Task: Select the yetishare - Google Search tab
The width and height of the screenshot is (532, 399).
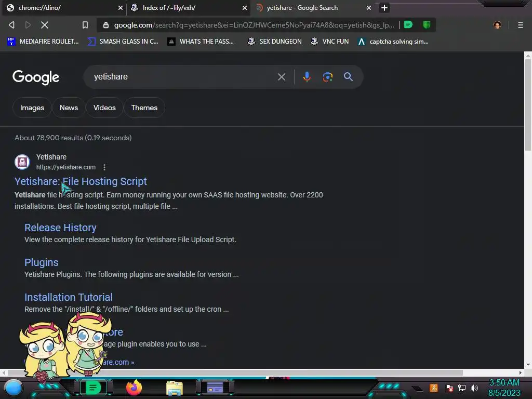Action: coord(312,8)
